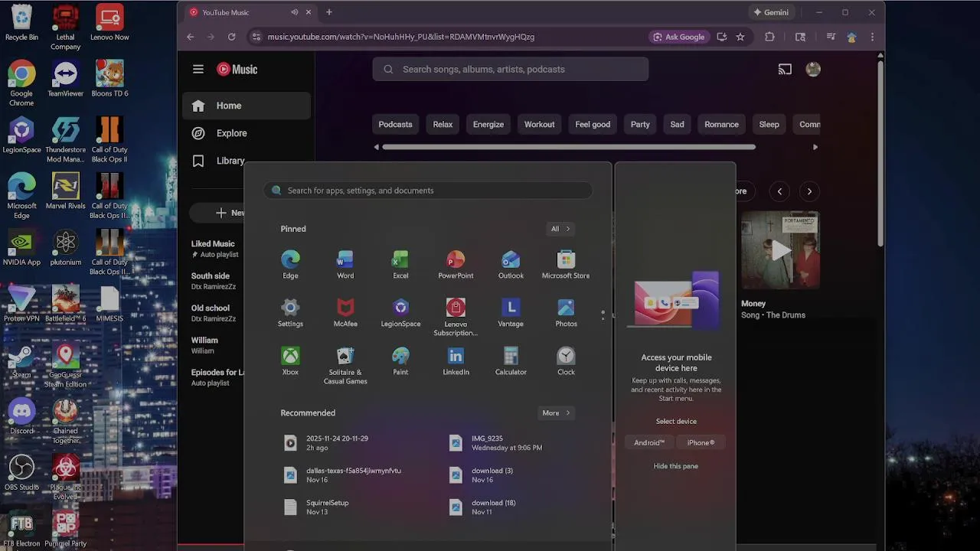Viewport: 980px width, 551px height.
Task: Open Edge from Start menu pinned apps
Action: (290, 265)
